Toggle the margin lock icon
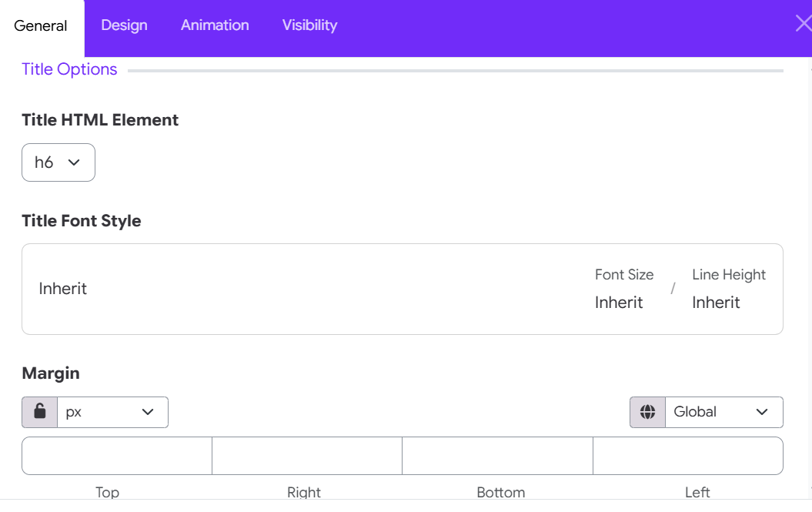812x512 pixels. pos(40,413)
